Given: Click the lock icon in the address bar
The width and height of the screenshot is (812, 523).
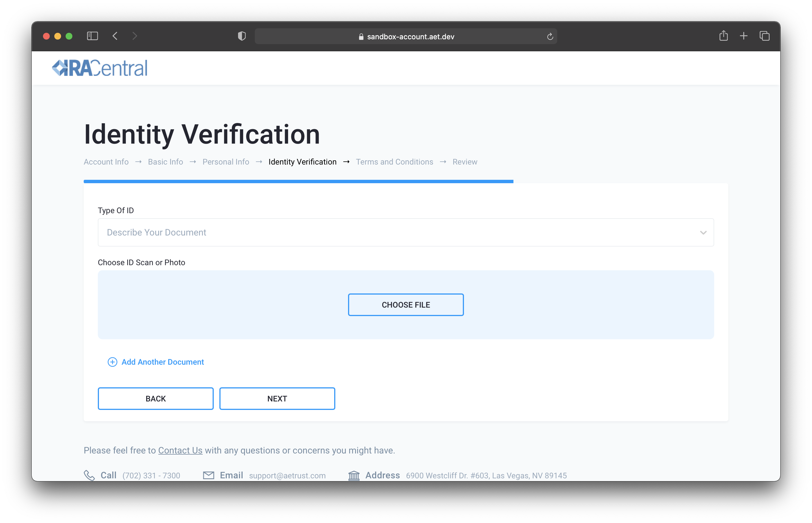Looking at the screenshot, I should click(361, 37).
